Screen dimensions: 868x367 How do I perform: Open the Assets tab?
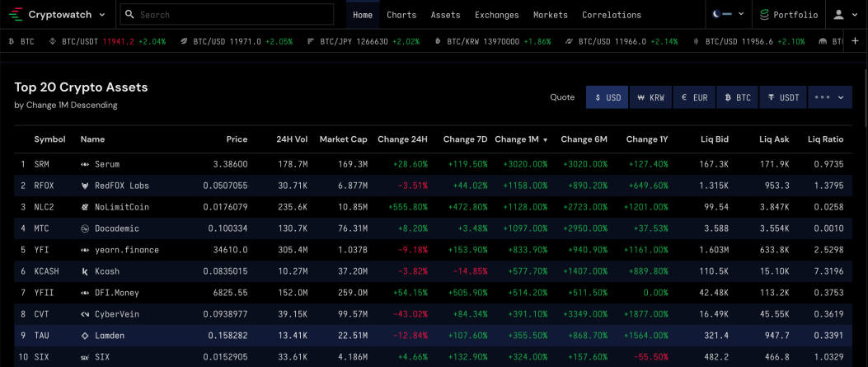coord(446,15)
